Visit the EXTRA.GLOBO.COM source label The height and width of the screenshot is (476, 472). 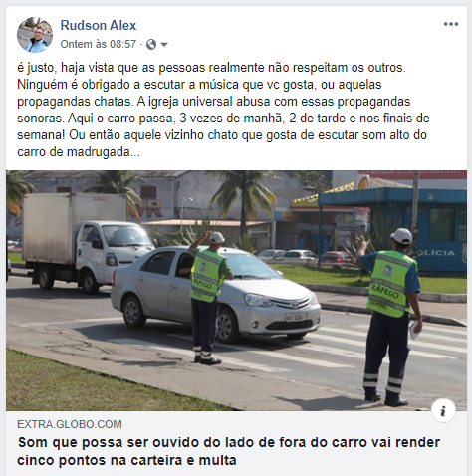(70, 424)
